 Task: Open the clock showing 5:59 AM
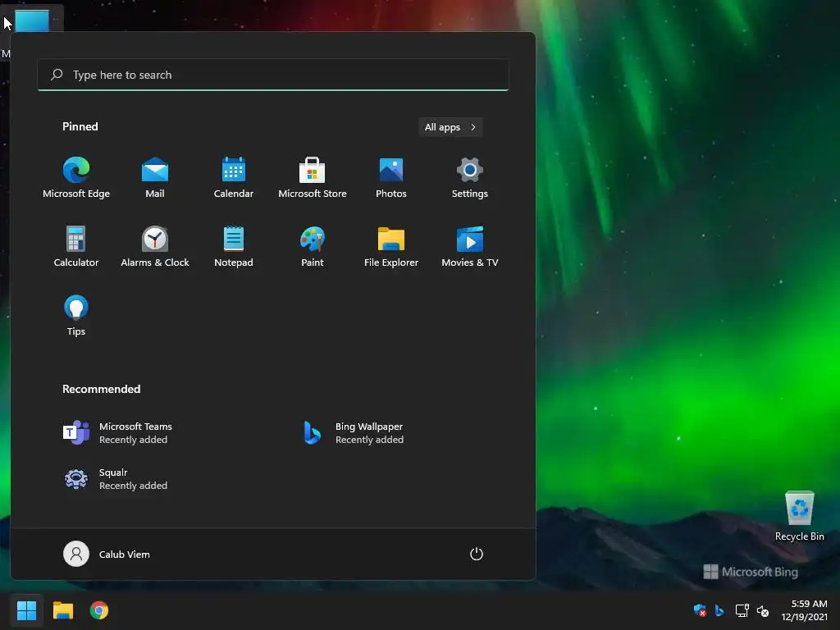[x=804, y=610]
